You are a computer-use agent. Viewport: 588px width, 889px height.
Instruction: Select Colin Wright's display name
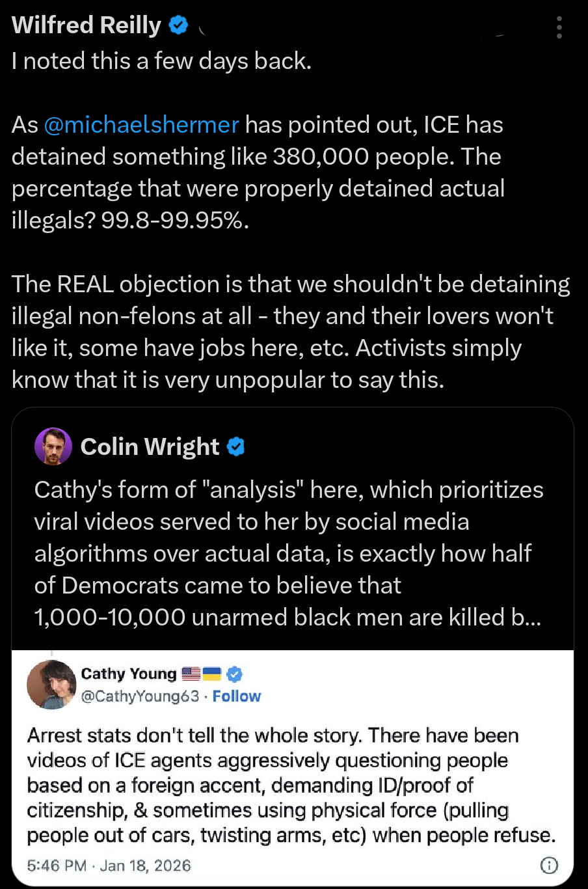[x=150, y=446]
